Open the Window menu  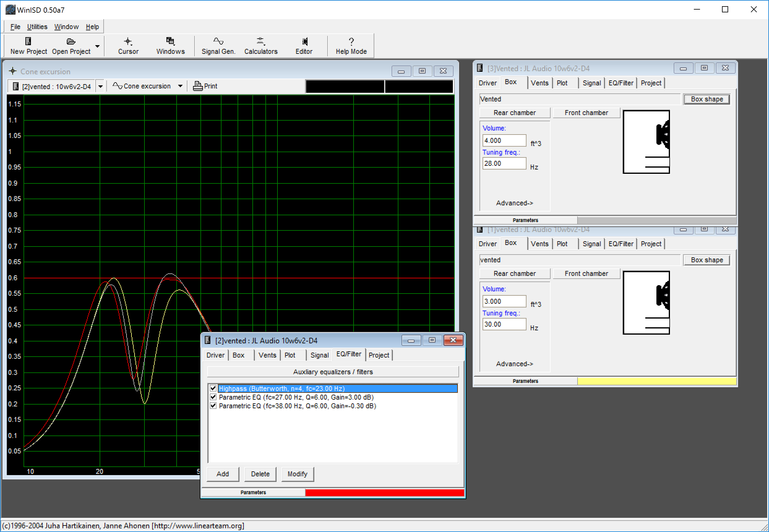point(66,27)
